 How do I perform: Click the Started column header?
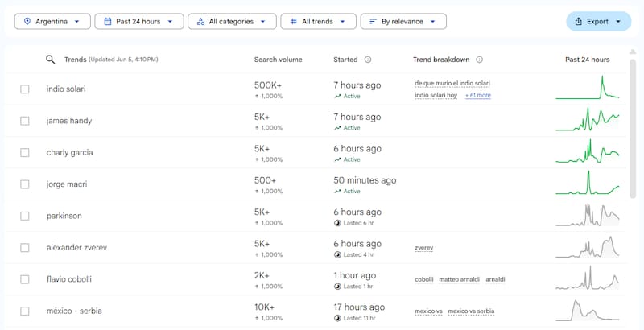pyautogui.click(x=345, y=60)
